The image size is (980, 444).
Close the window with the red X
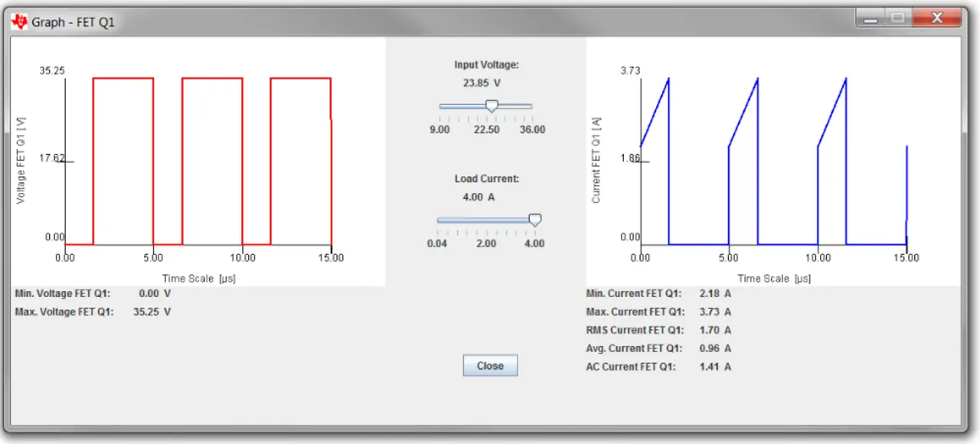(936, 18)
